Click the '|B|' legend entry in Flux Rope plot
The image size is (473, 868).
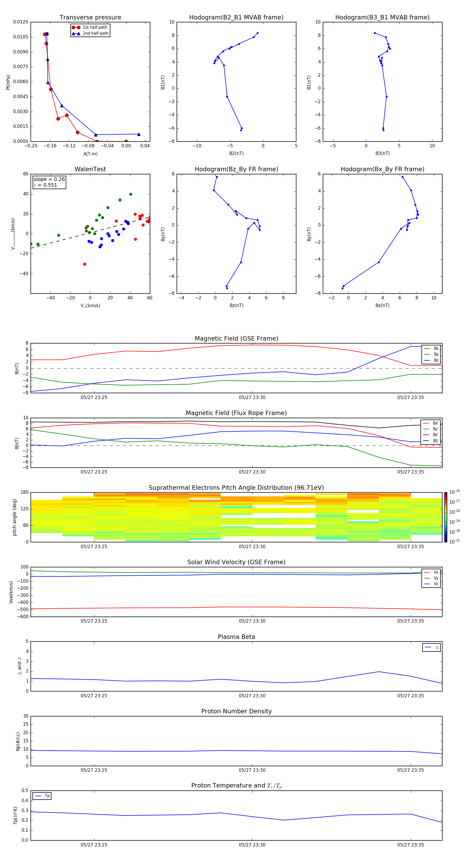(431, 441)
